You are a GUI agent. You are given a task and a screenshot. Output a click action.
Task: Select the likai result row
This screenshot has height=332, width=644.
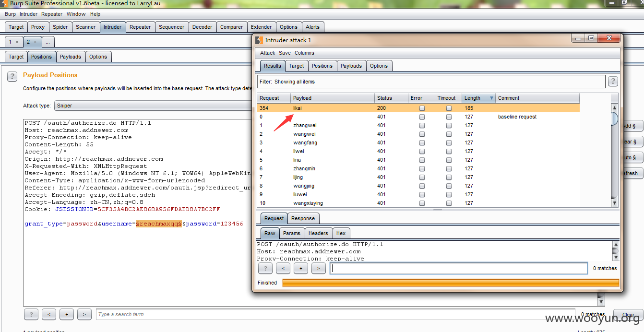coord(418,108)
